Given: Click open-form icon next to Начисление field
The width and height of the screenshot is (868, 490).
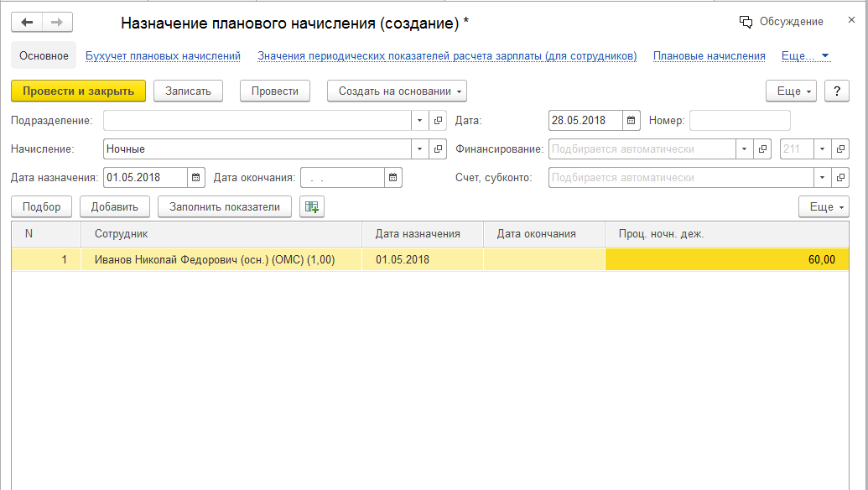Looking at the screenshot, I should pos(438,149).
